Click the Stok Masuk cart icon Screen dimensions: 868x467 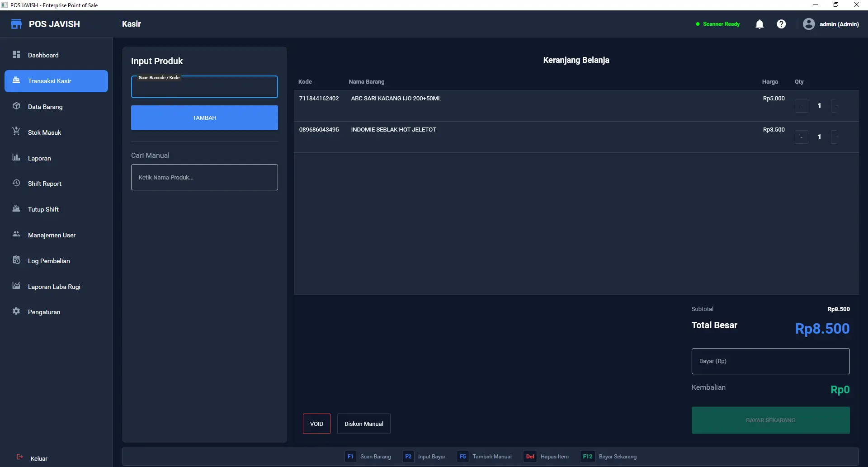[x=16, y=132]
